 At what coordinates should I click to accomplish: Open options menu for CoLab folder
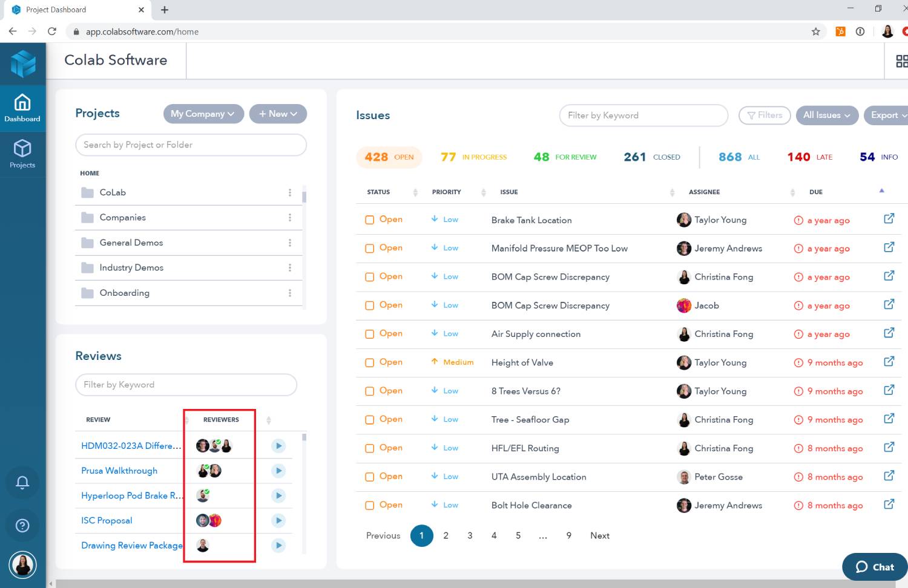coord(290,192)
